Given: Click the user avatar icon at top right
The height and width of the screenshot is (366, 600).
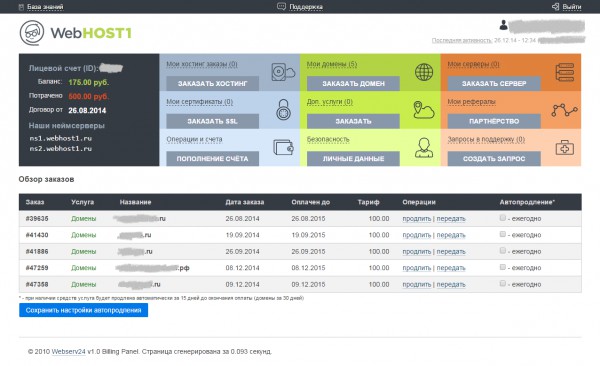Looking at the screenshot, I should [x=504, y=25].
